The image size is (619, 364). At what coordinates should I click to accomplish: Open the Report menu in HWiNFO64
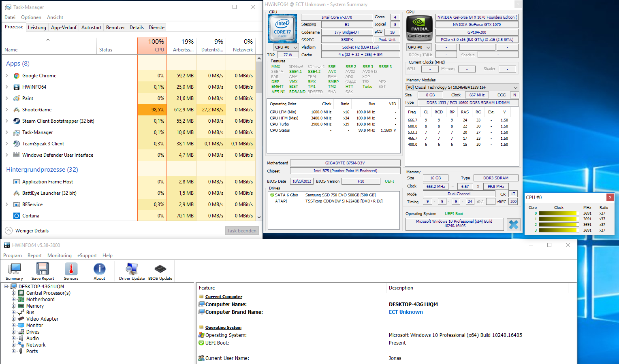(34, 255)
